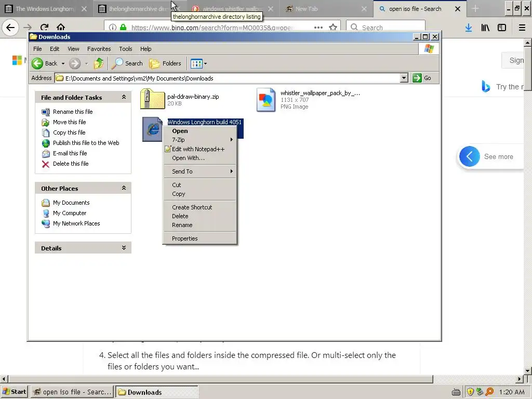Expand the Details panel
This screenshot has width=532, height=399.
pyautogui.click(x=124, y=248)
